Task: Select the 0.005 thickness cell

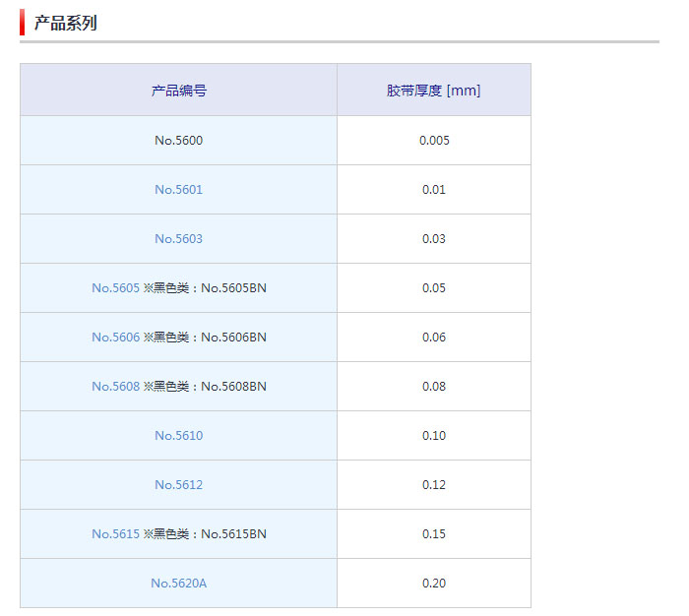Action: coord(433,140)
